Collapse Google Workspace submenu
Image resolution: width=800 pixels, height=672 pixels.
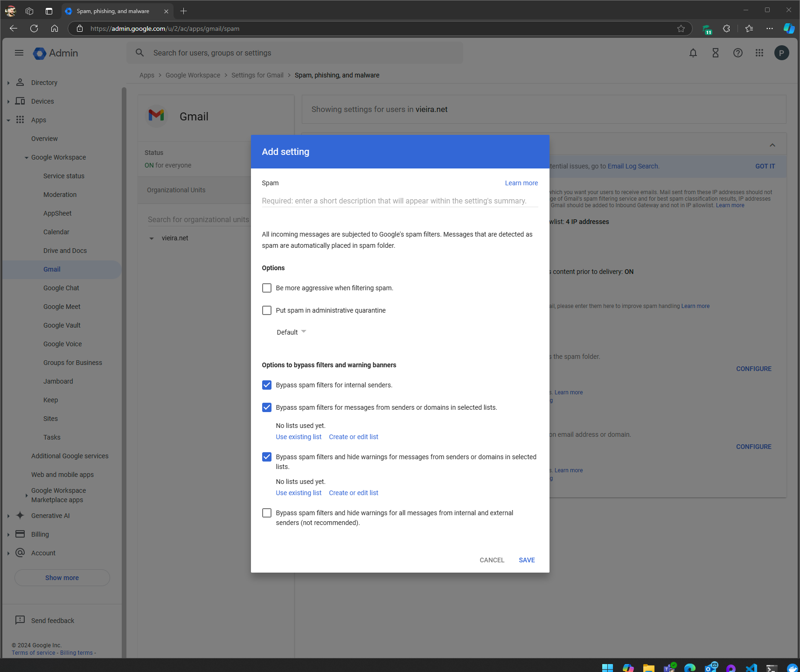pyautogui.click(x=27, y=157)
